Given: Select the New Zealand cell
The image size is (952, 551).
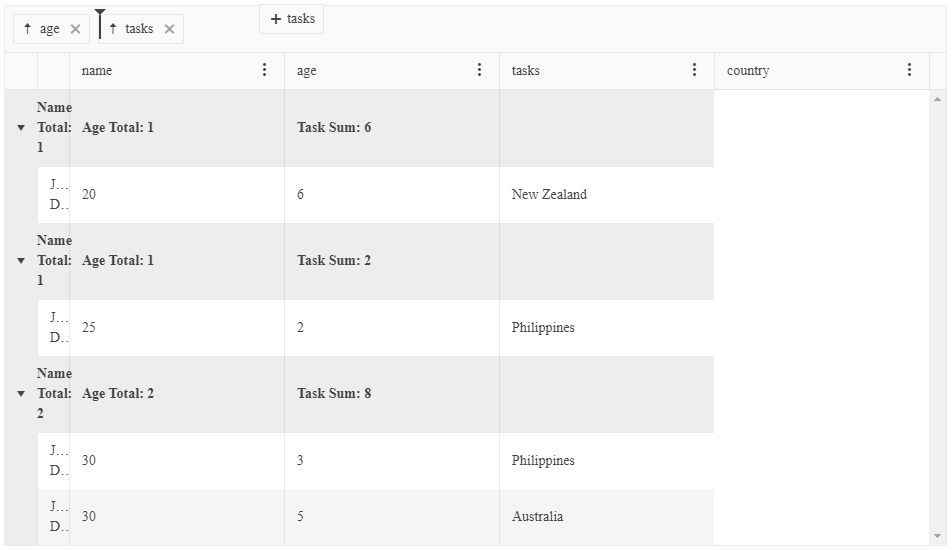Looking at the screenshot, I should tap(549, 195).
